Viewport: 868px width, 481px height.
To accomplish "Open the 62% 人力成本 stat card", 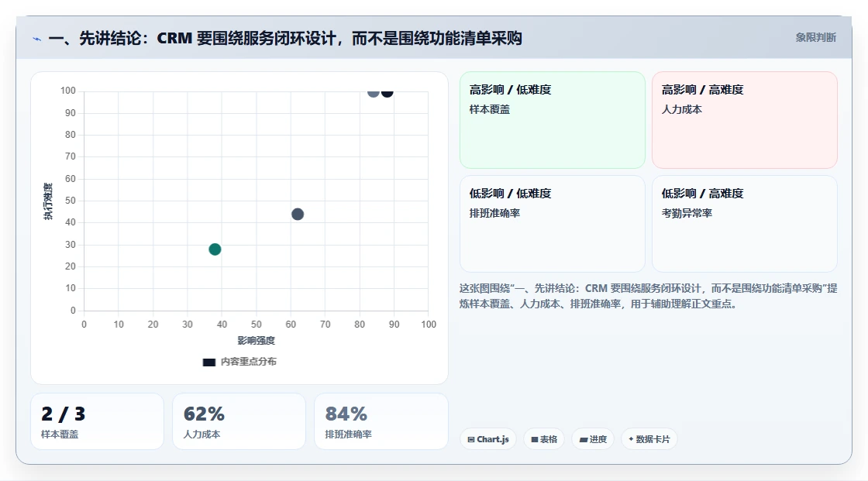I will point(239,421).
